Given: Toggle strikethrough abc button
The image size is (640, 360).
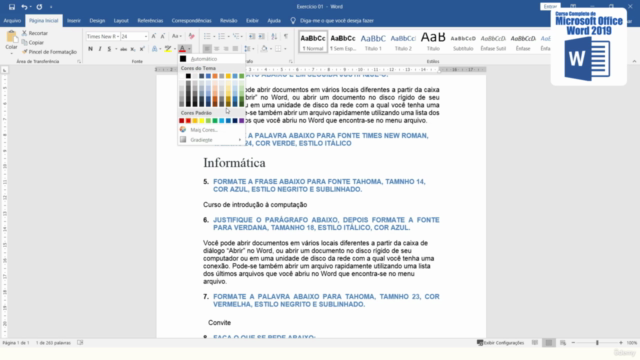Looking at the screenshot, I should (123, 49).
